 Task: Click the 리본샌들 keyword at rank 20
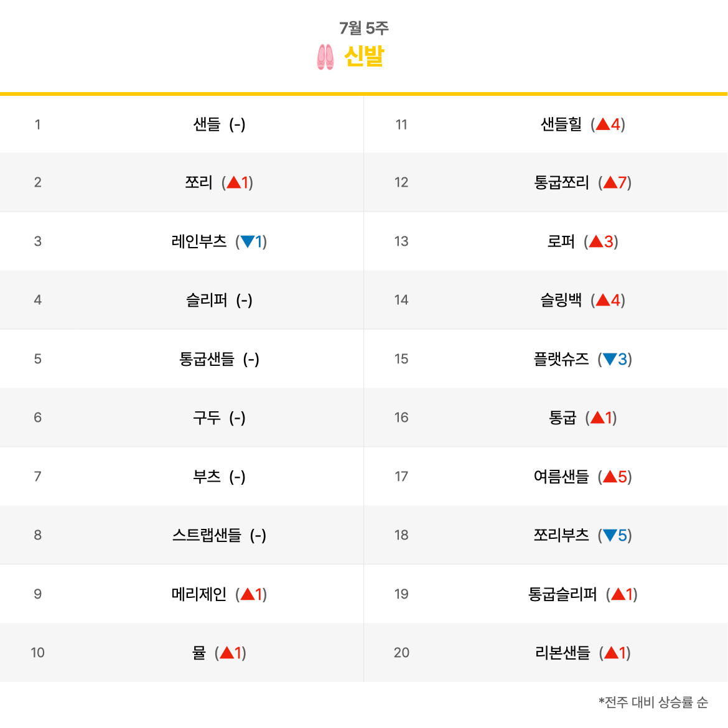coord(562,653)
